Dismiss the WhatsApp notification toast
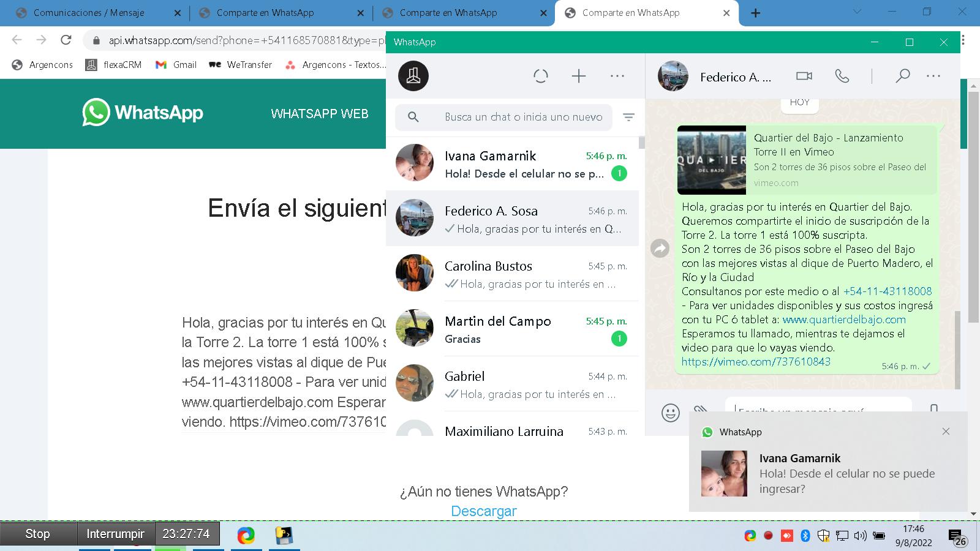Image resolution: width=980 pixels, height=551 pixels. pyautogui.click(x=946, y=432)
